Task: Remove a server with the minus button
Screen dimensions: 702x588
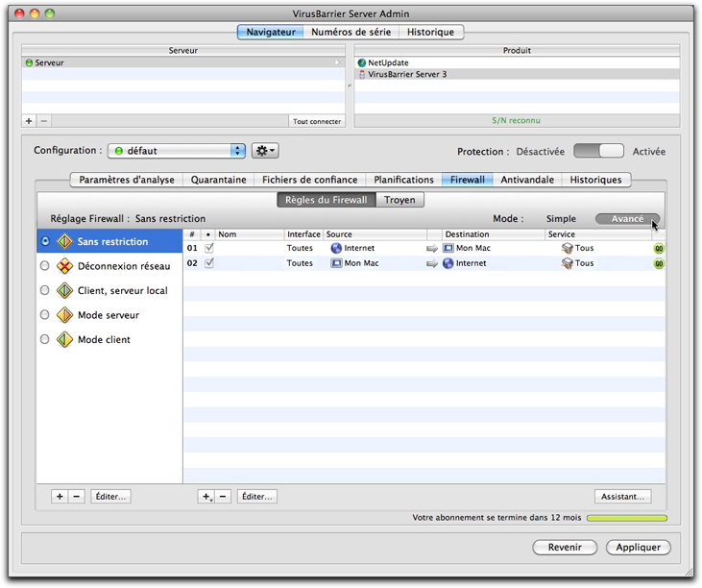Action: pyautogui.click(x=44, y=121)
